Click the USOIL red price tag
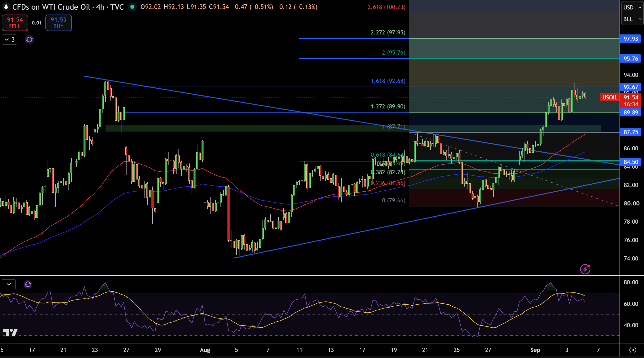The image size is (644, 358). (610, 97)
